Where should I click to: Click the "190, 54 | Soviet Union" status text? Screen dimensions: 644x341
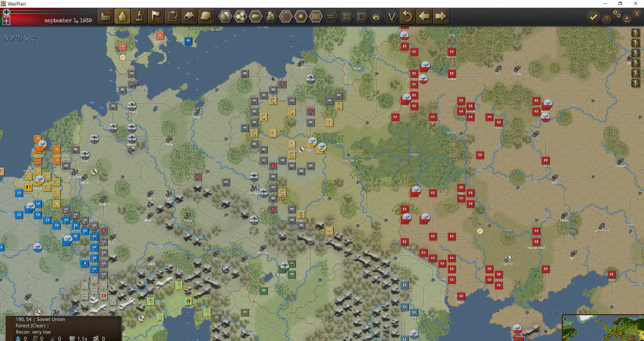click(40, 319)
